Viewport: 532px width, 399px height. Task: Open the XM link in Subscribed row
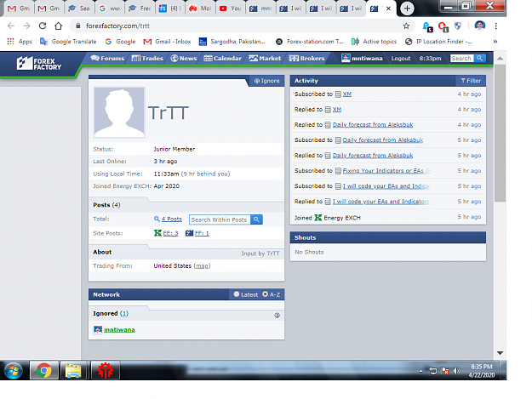click(x=346, y=94)
